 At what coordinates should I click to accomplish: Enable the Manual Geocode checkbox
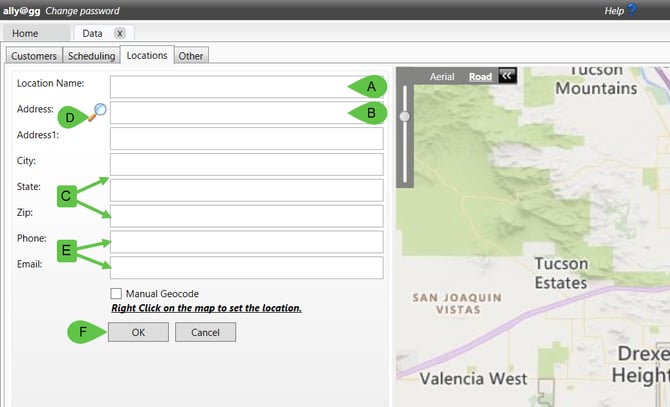coord(116,294)
